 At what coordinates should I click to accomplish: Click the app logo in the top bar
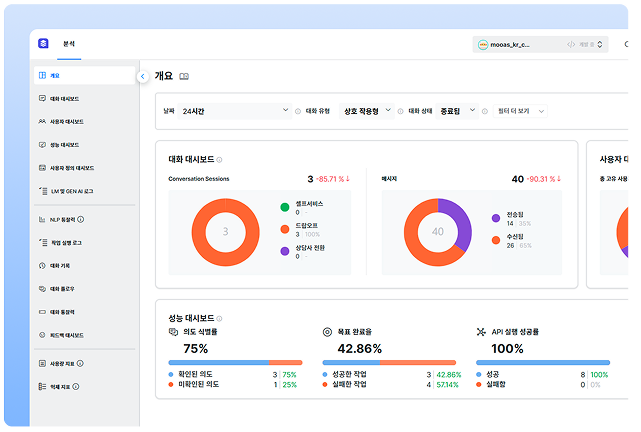pyautogui.click(x=42, y=44)
